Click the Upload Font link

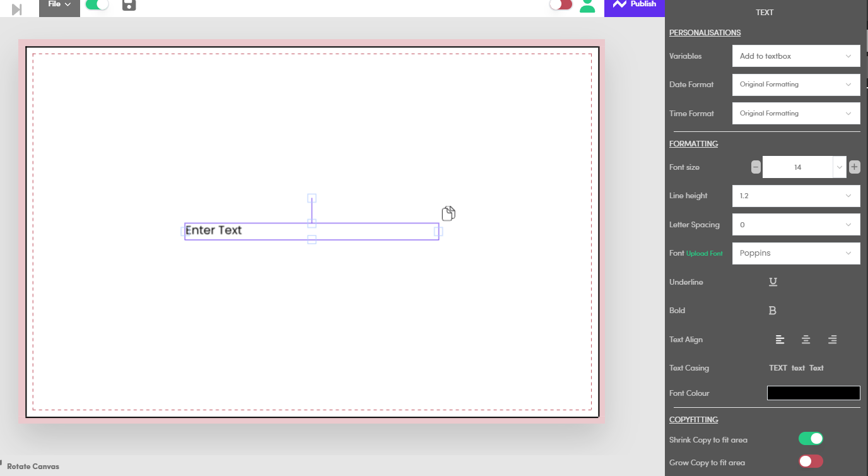(705, 254)
